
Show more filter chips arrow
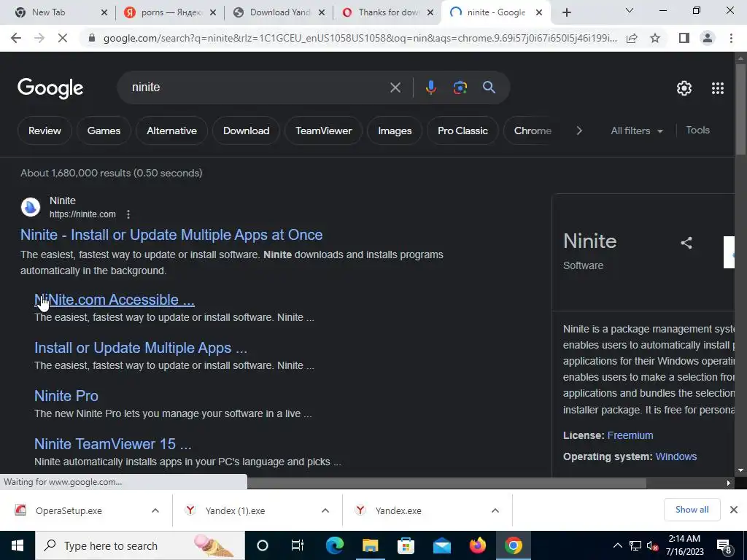578,131
